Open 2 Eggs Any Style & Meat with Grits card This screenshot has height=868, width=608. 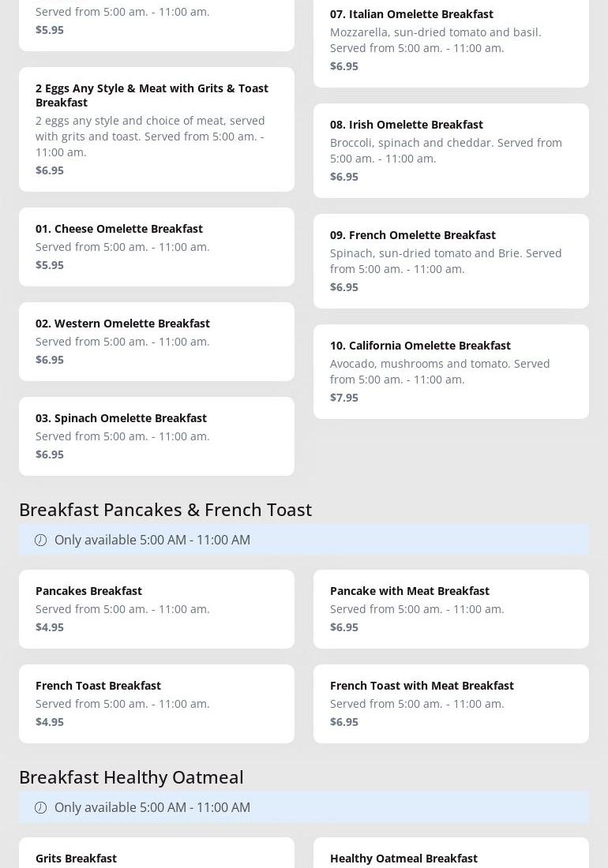coord(156,129)
